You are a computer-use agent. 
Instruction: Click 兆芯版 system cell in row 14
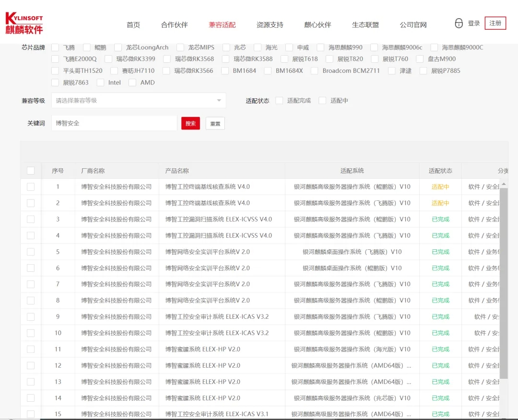pos(352,398)
